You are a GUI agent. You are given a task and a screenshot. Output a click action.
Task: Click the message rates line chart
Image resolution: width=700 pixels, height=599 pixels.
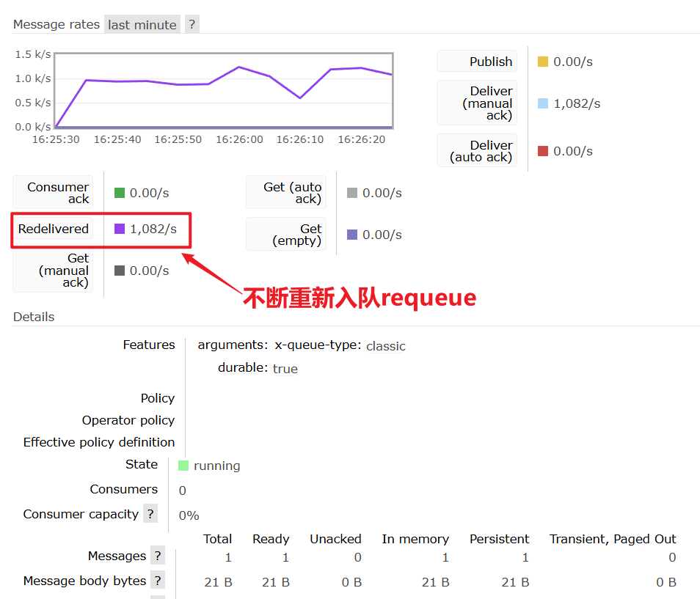(224, 91)
